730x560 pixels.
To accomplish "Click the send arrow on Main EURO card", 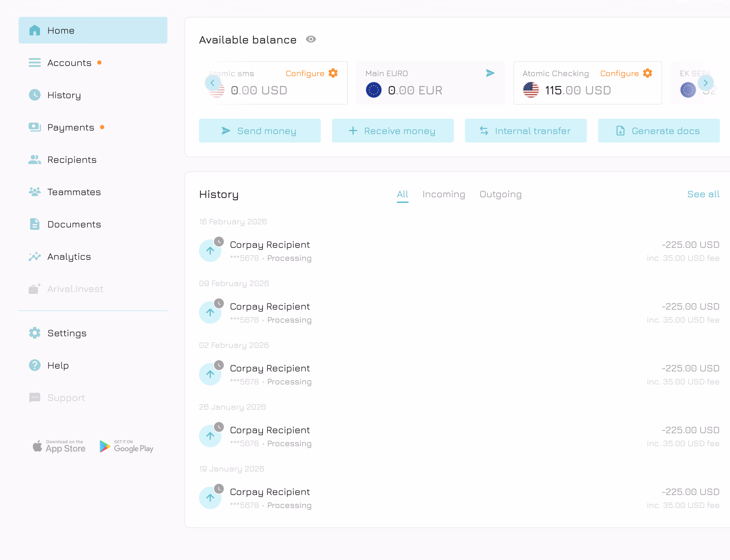I will [x=490, y=73].
